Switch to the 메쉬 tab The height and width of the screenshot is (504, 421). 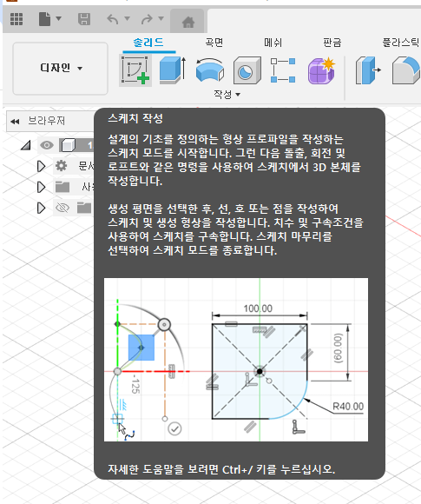coord(273,42)
